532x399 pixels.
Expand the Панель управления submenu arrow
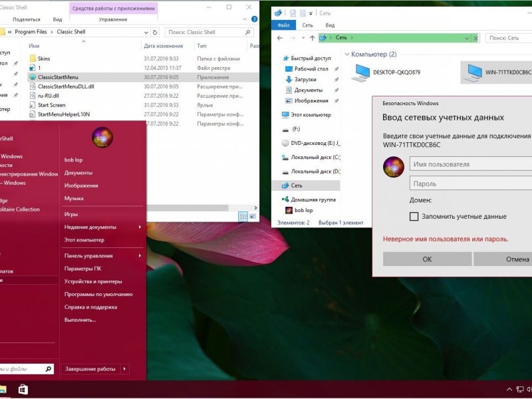pos(140,255)
